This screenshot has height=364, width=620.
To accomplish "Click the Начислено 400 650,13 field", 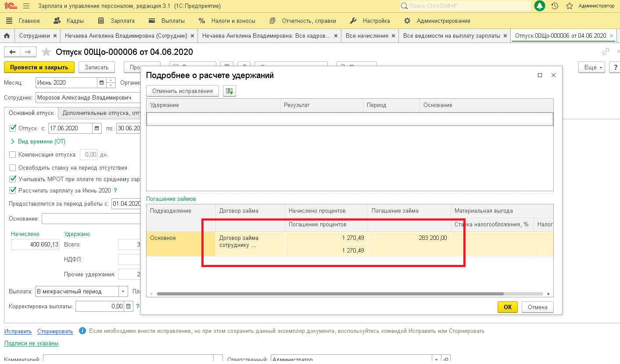I will point(35,244).
